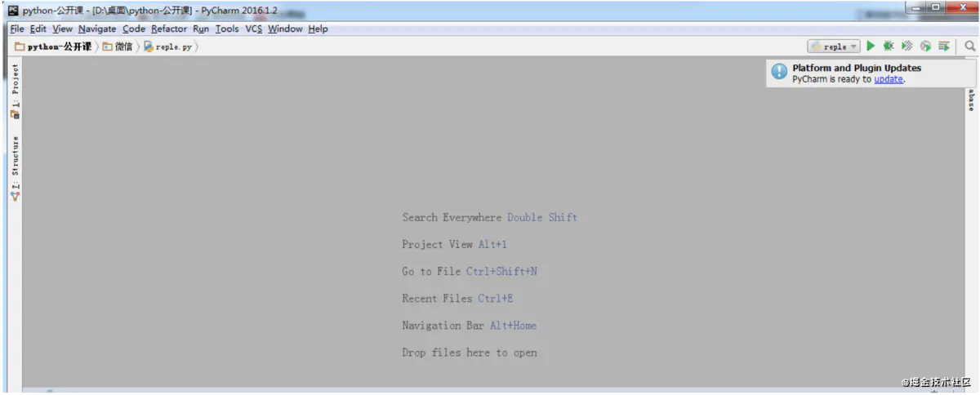
Task: Open the reple run configuration dropdown
Action: pos(834,47)
